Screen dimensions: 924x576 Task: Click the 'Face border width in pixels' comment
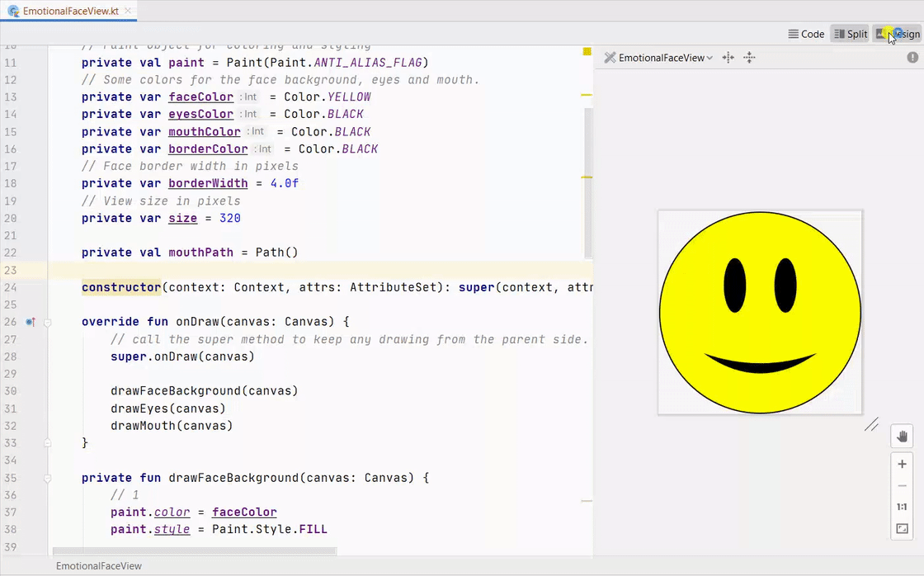(x=190, y=166)
